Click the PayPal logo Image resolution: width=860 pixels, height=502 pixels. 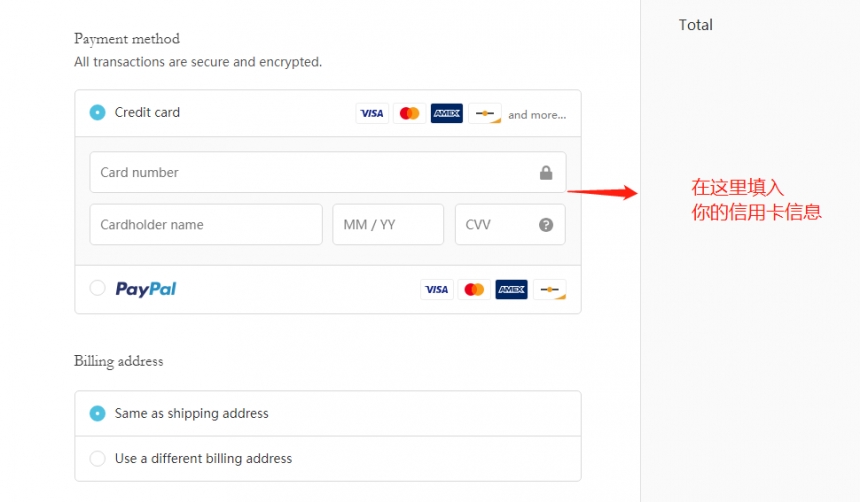(146, 289)
